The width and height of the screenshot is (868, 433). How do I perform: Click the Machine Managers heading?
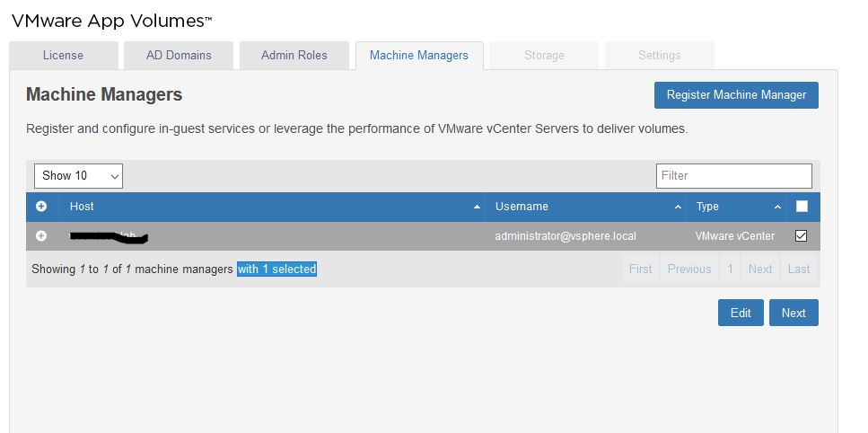click(x=104, y=94)
